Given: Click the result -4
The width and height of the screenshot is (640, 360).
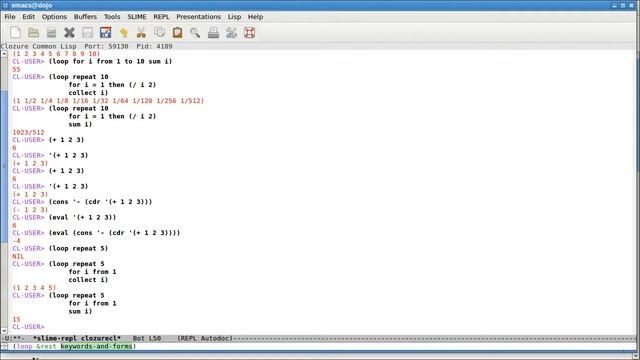Looking at the screenshot, I should (x=16, y=241).
